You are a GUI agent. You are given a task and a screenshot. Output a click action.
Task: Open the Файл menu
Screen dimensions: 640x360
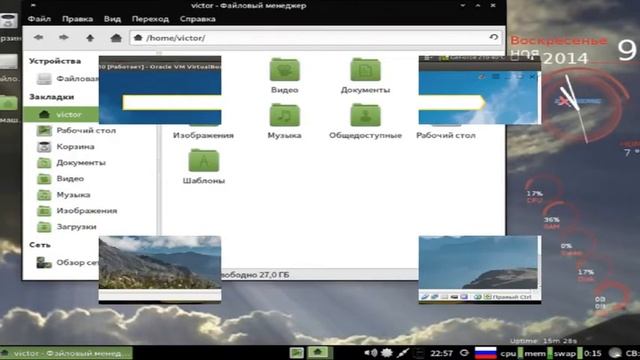(39, 19)
